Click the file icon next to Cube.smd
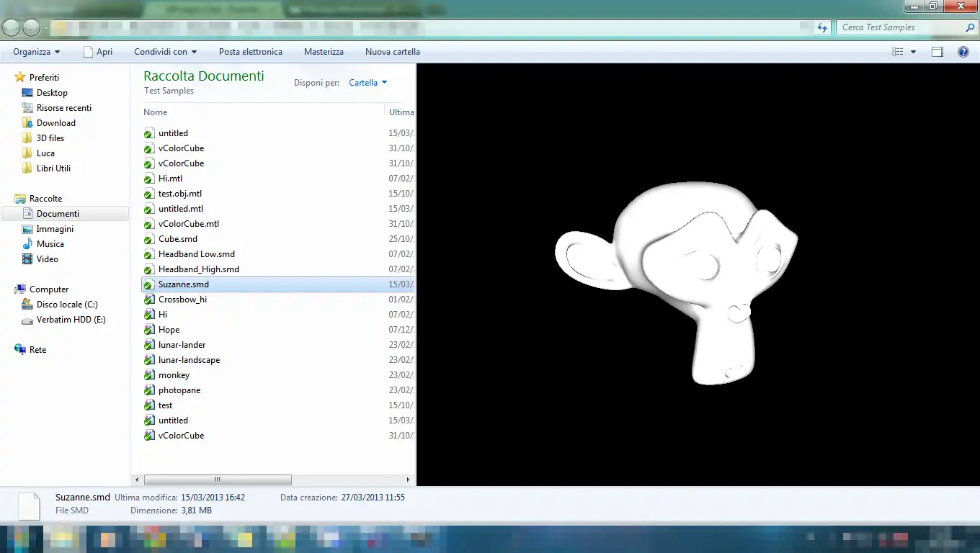980x553 pixels. pyautogui.click(x=149, y=239)
